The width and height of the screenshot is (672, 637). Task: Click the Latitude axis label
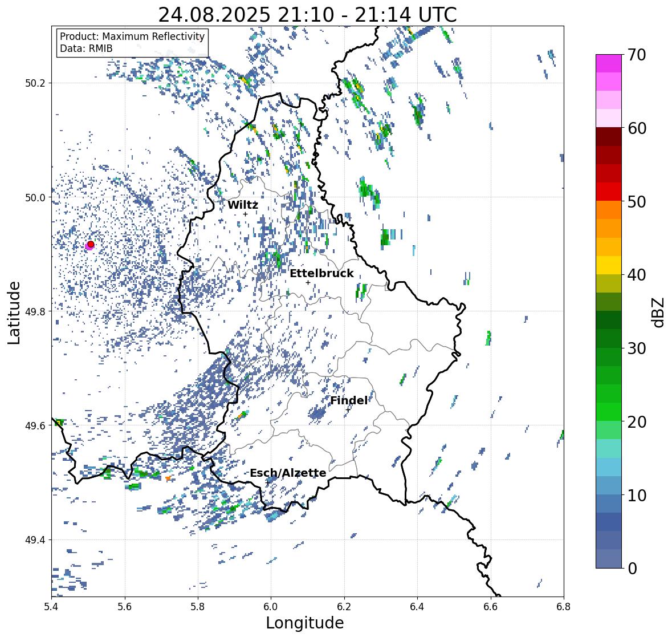click(14, 313)
